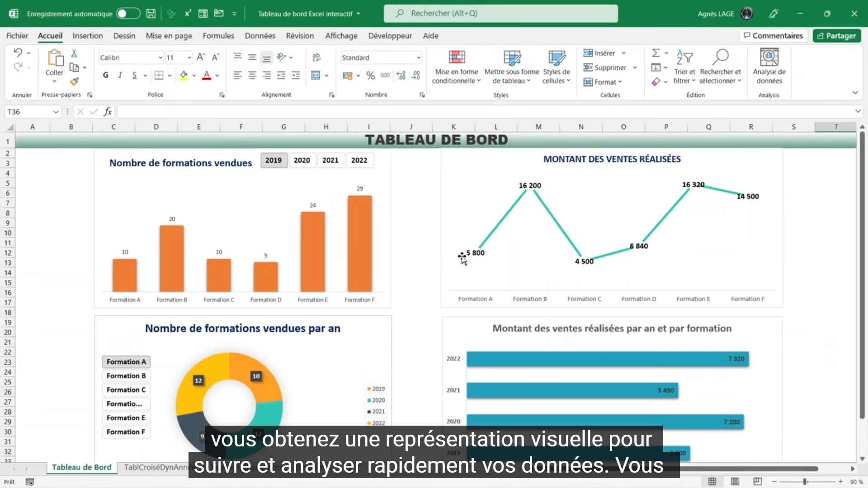Viewport: 868px width, 488px height.
Task: Adjust the zoom slider in status bar
Action: pyautogui.click(x=805, y=482)
